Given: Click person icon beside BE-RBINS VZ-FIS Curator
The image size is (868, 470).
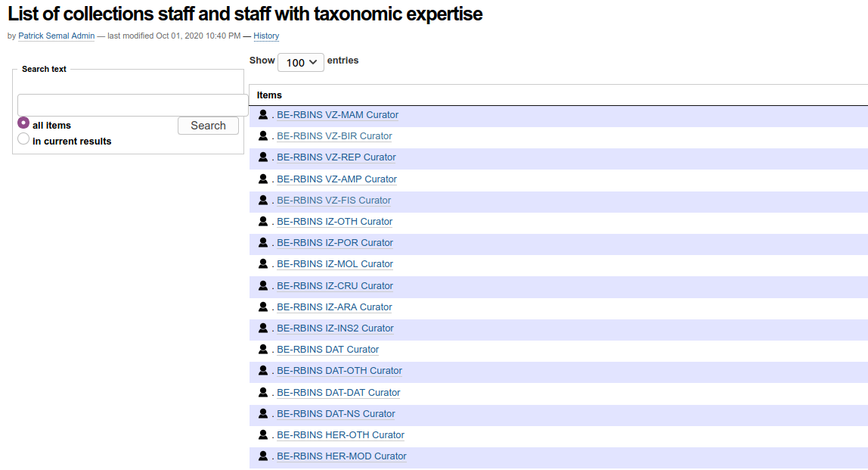Looking at the screenshot, I should click(263, 201).
